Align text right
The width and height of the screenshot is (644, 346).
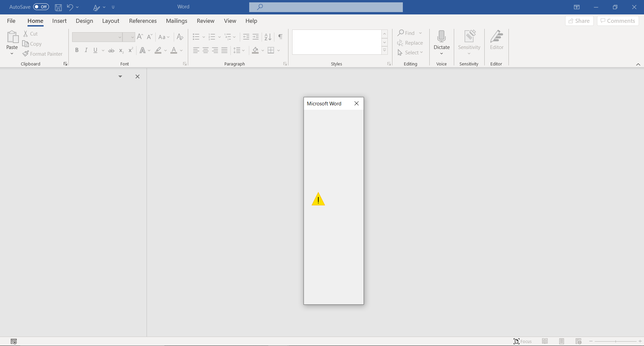(215, 50)
